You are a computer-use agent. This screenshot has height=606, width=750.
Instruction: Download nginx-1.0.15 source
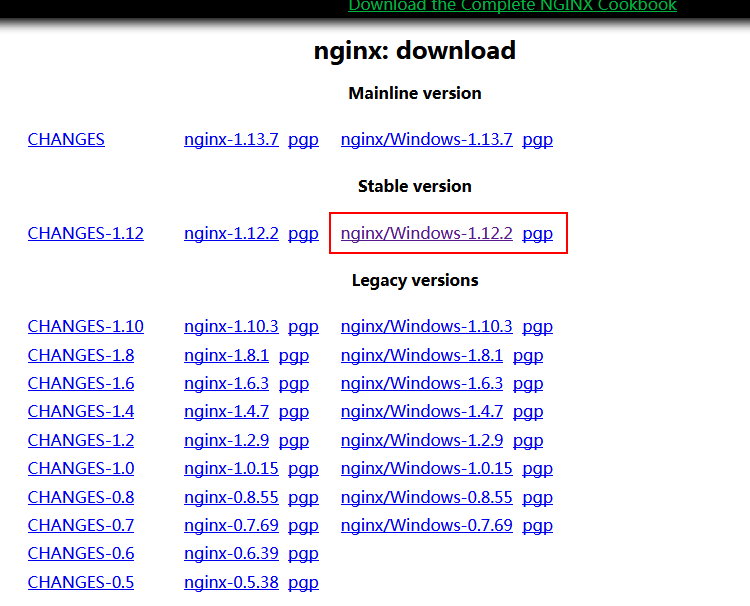point(231,469)
